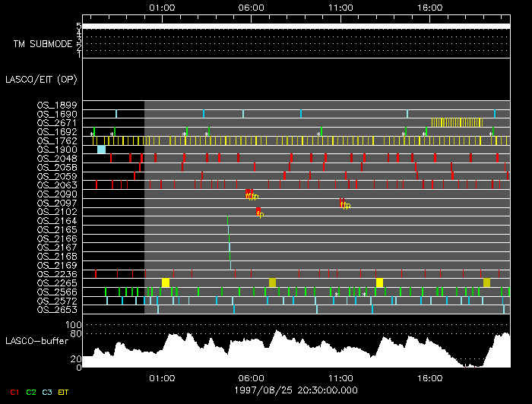This screenshot has height=404, width=532.
Task: Select the dense yellow block in the OS_2671 row
Action: (x=457, y=122)
